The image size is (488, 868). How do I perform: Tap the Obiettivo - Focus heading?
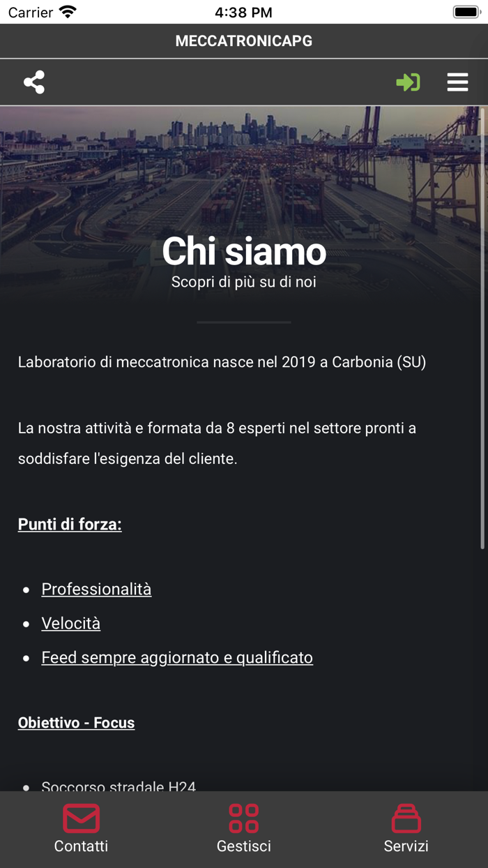[x=77, y=723]
